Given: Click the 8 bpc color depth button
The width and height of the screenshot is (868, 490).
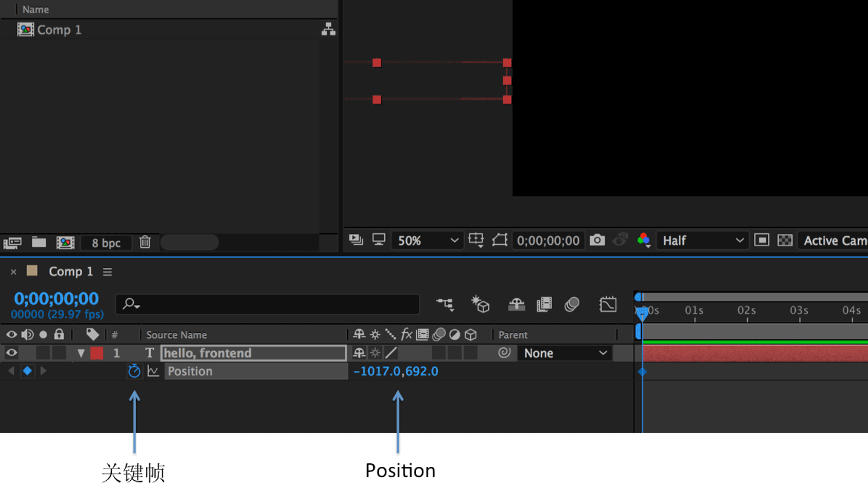Looking at the screenshot, I should pyautogui.click(x=106, y=243).
